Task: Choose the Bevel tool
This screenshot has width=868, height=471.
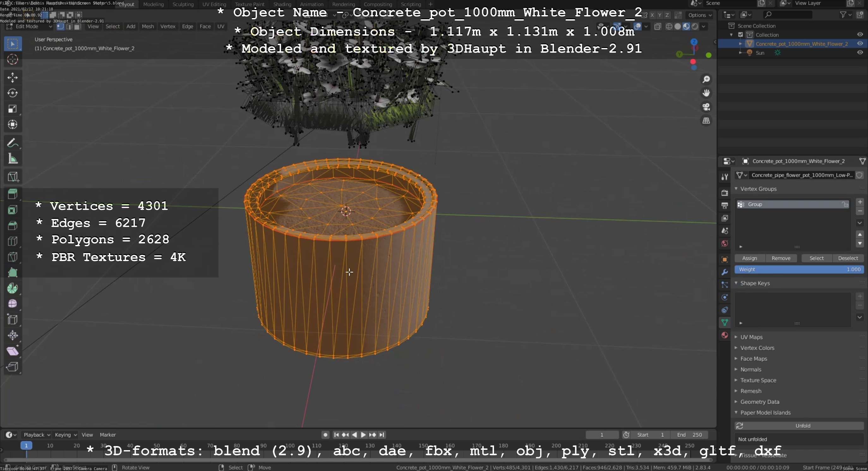Action: pyautogui.click(x=13, y=226)
